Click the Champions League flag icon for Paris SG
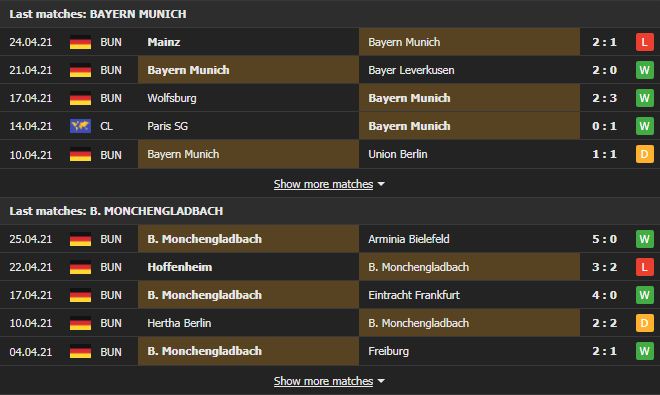The image size is (660, 395). (80, 126)
